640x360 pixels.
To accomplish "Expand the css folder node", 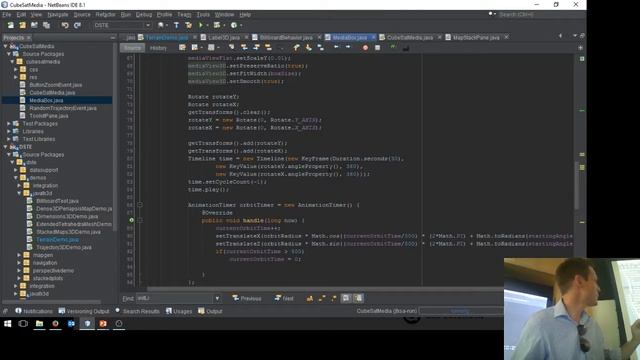I will click(16, 69).
